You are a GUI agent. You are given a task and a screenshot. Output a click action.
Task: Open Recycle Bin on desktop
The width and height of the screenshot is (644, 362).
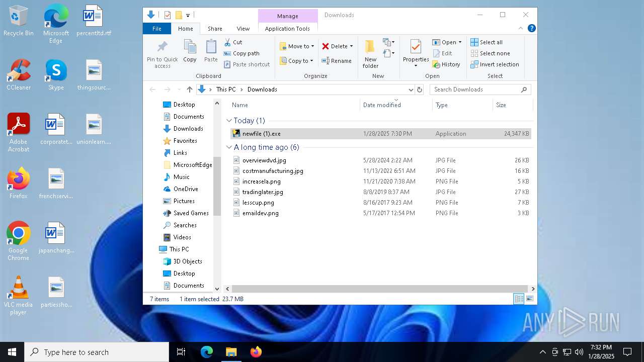pos(19,21)
